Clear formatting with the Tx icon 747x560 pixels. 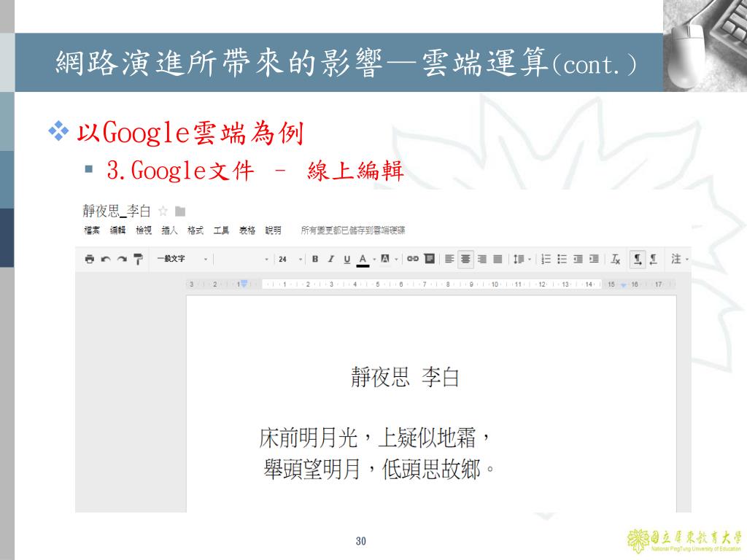(616, 259)
